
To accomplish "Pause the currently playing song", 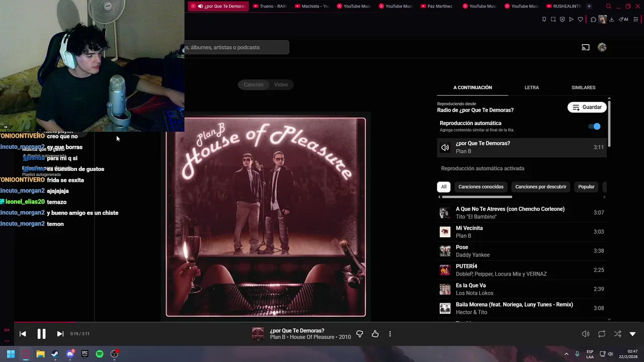I will tap(41, 334).
